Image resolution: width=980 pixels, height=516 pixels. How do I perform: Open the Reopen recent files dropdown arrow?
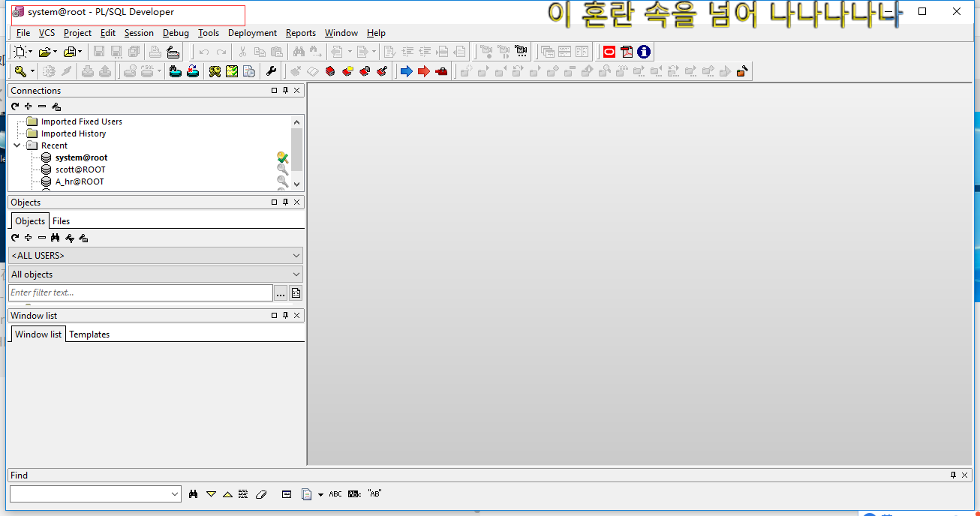80,52
